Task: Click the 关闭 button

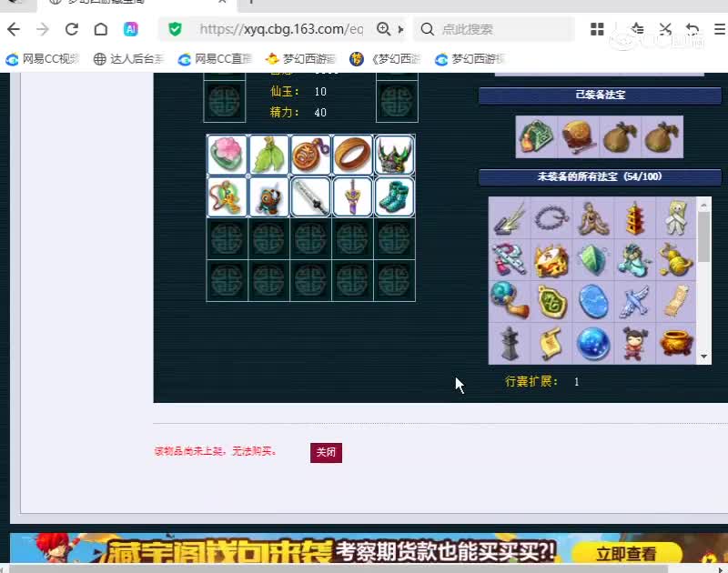Action: [x=326, y=452]
